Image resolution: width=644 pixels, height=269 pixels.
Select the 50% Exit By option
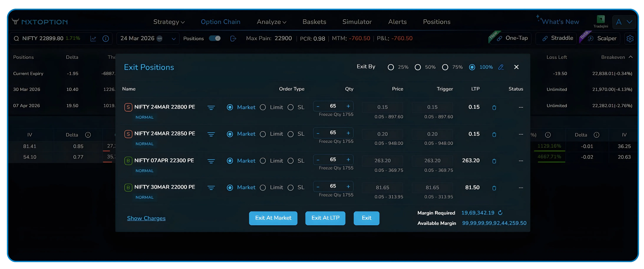click(418, 67)
